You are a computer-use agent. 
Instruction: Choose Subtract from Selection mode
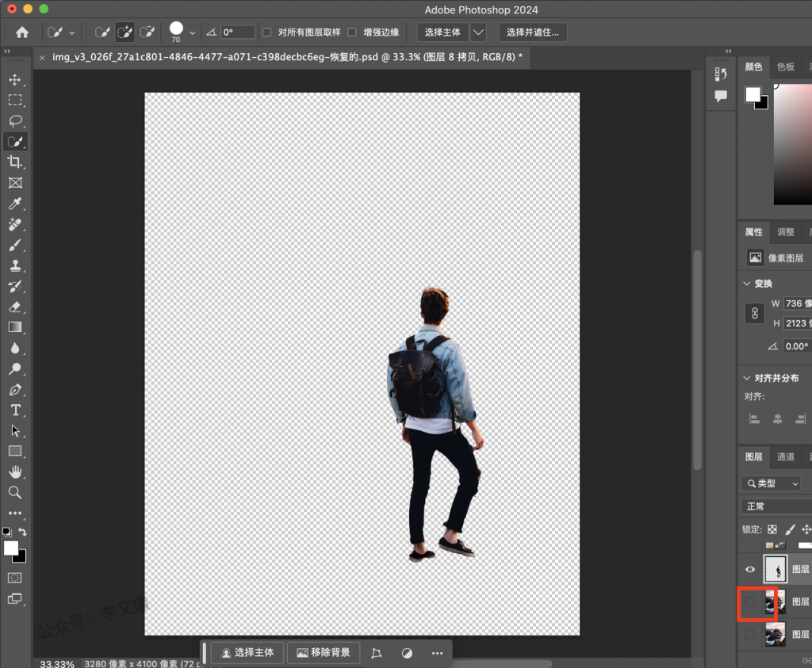tap(147, 32)
